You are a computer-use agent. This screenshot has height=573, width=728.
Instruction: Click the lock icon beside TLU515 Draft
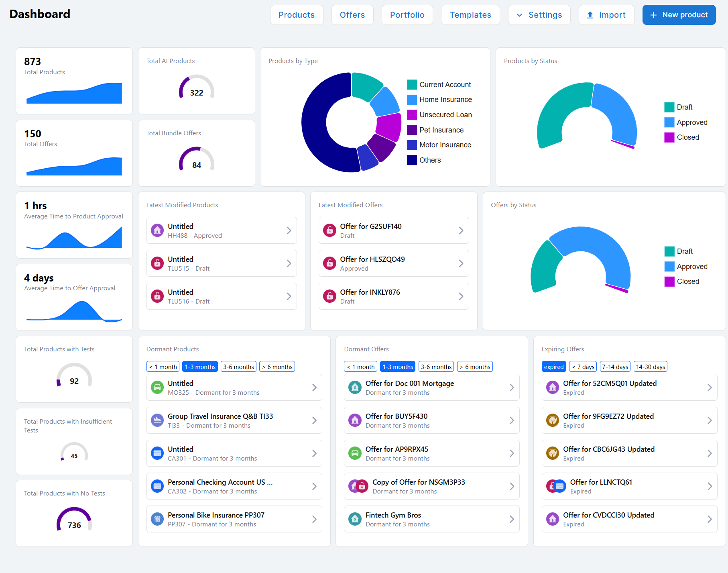point(157,263)
